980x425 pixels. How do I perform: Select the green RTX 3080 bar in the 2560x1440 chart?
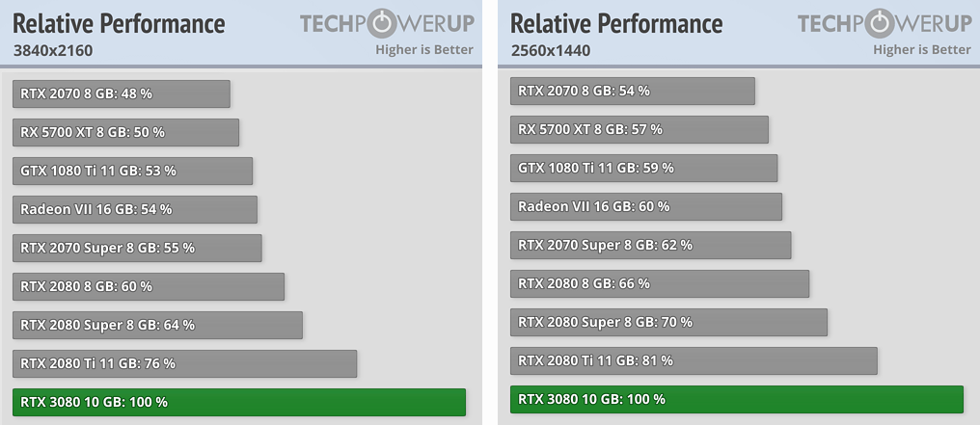point(737,399)
